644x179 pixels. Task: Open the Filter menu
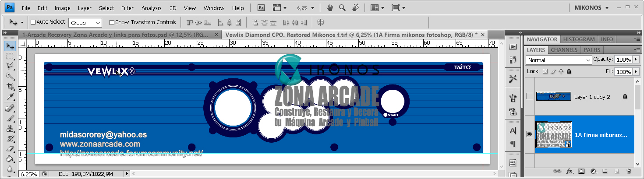(127, 8)
